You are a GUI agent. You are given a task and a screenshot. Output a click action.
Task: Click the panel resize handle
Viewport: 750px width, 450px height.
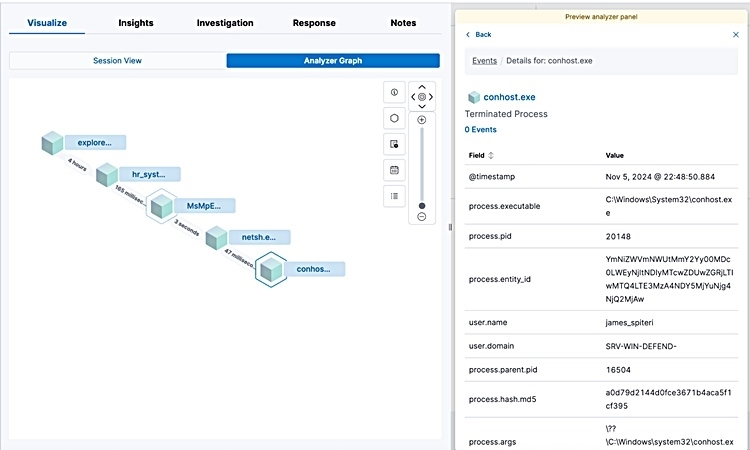(450, 227)
